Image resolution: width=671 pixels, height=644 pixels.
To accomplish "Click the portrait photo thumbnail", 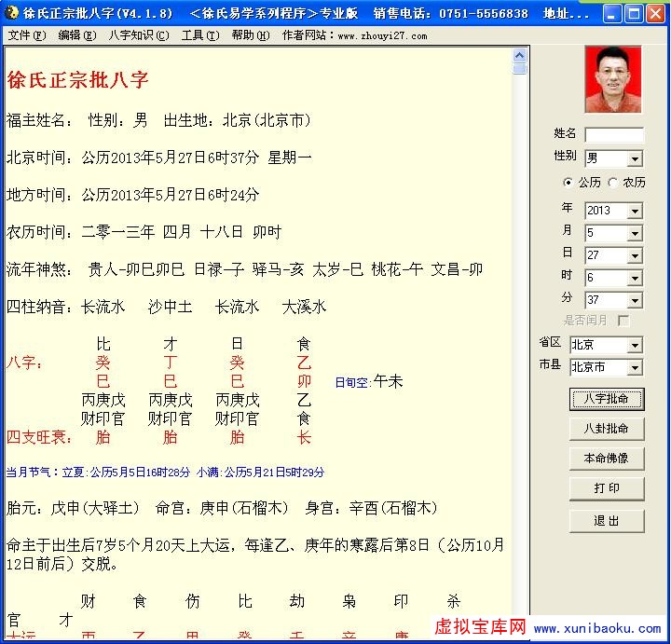I will coord(613,80).
